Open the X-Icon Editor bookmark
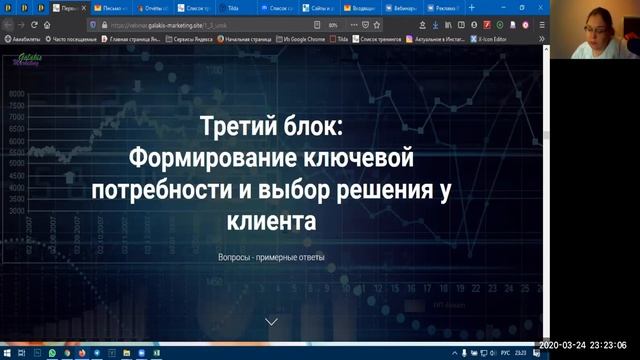 [x=488, y=39]
